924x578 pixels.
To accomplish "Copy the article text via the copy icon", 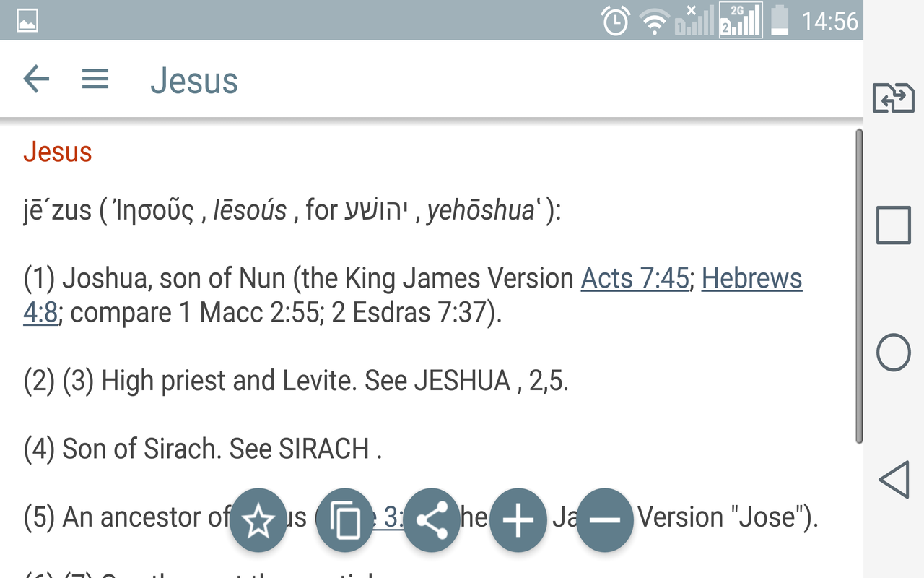I will (x=345, y=519).
